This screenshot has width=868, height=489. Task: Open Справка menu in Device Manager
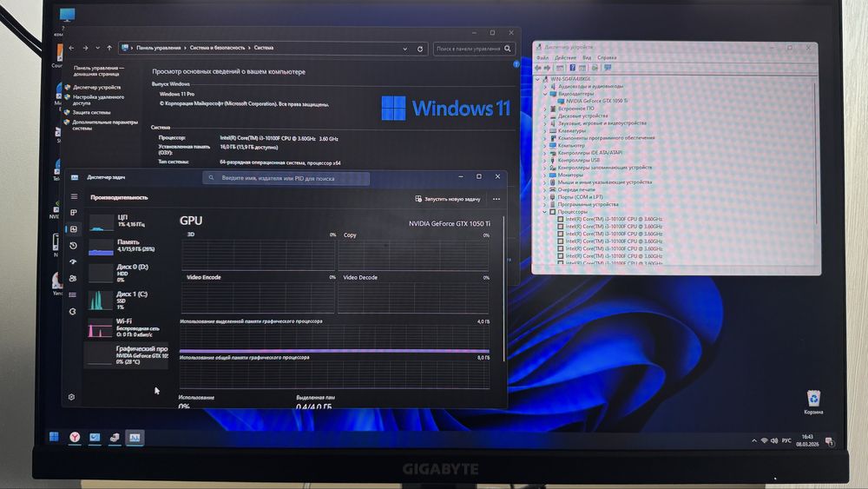coord(607,57)
